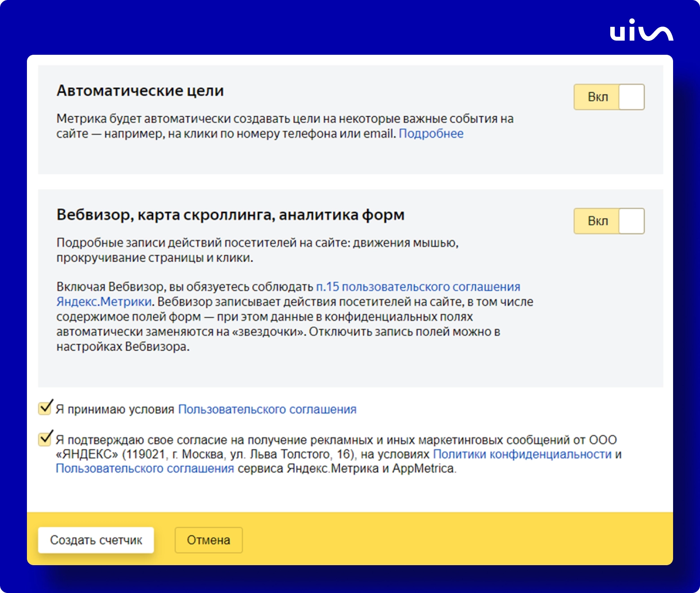Screen dimensions: 700x593
Task: Open Политики конфиденциальности link
Action: tap(522, 454)
